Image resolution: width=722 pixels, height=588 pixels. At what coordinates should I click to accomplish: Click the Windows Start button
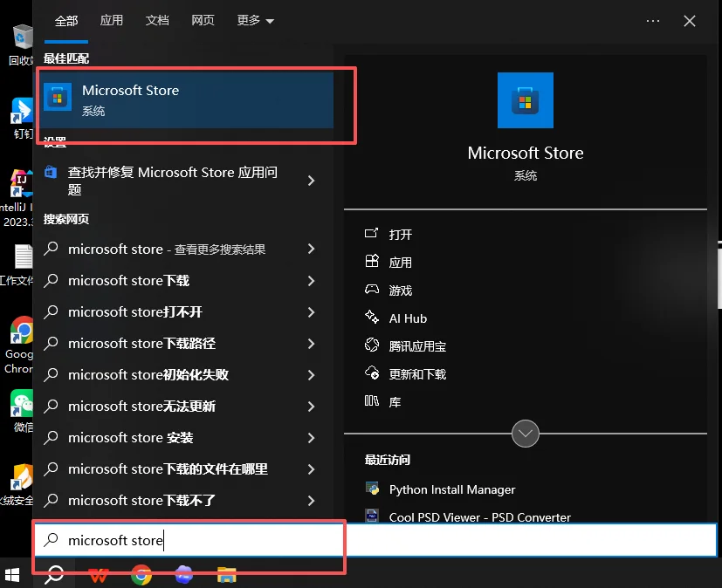coord(12,574)
